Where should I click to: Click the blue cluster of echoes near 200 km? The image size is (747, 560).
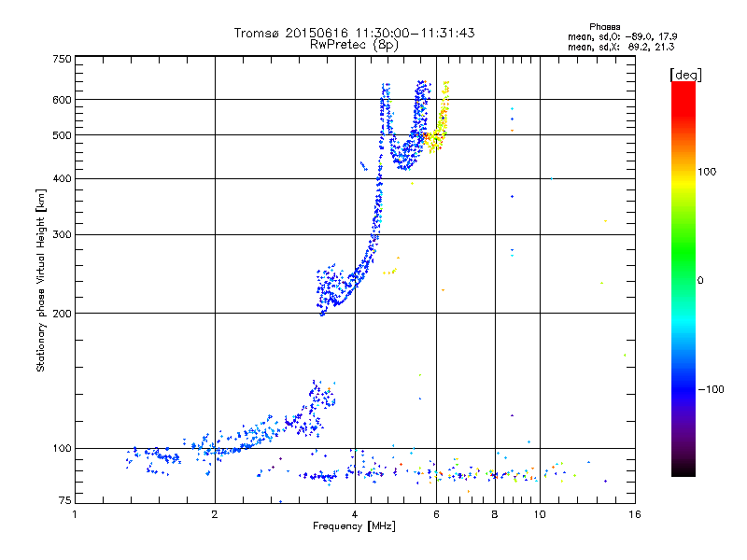pos(331,288)
